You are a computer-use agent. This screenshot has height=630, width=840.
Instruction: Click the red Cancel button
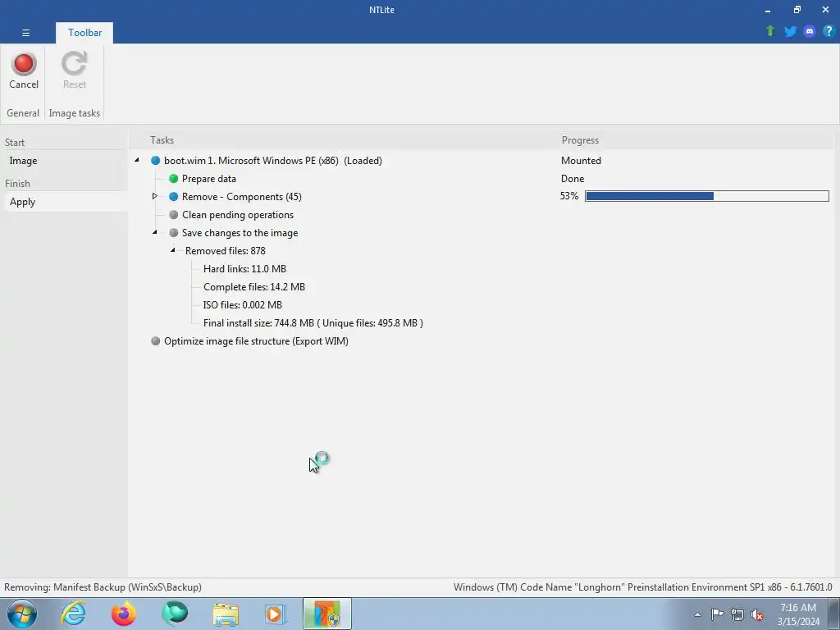coord(24,71)
